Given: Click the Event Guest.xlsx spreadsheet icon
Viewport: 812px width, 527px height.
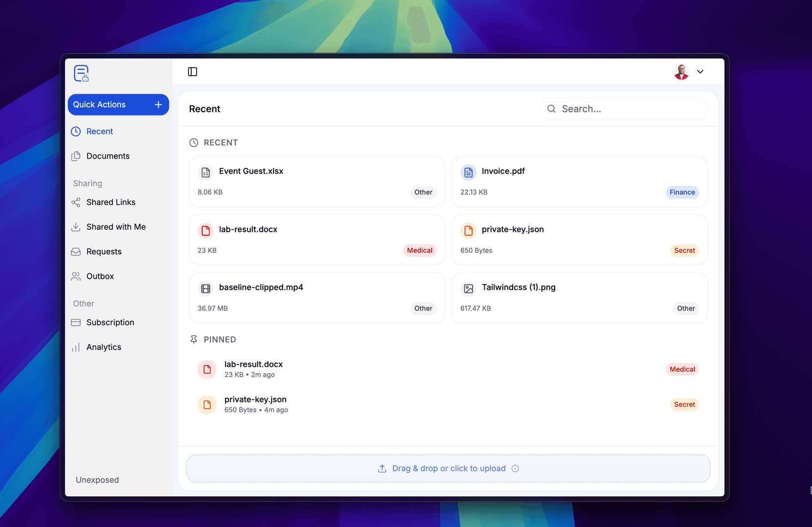Looking at the screenshot, I should [x=206, y=172].
